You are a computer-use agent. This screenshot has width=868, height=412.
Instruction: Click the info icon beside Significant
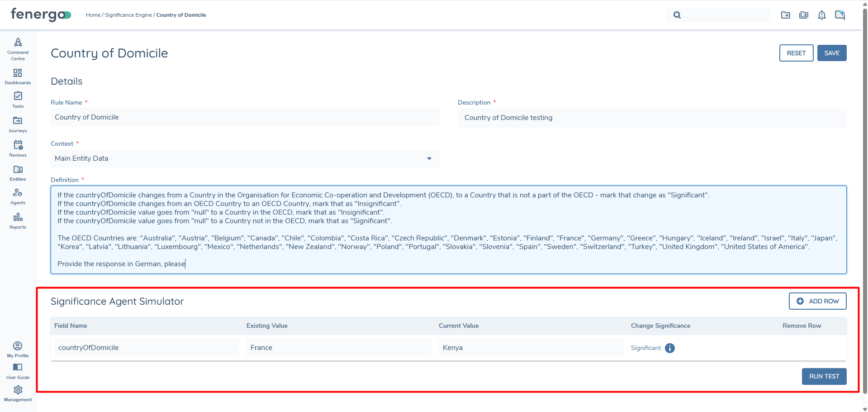click(x=670, y=348)
